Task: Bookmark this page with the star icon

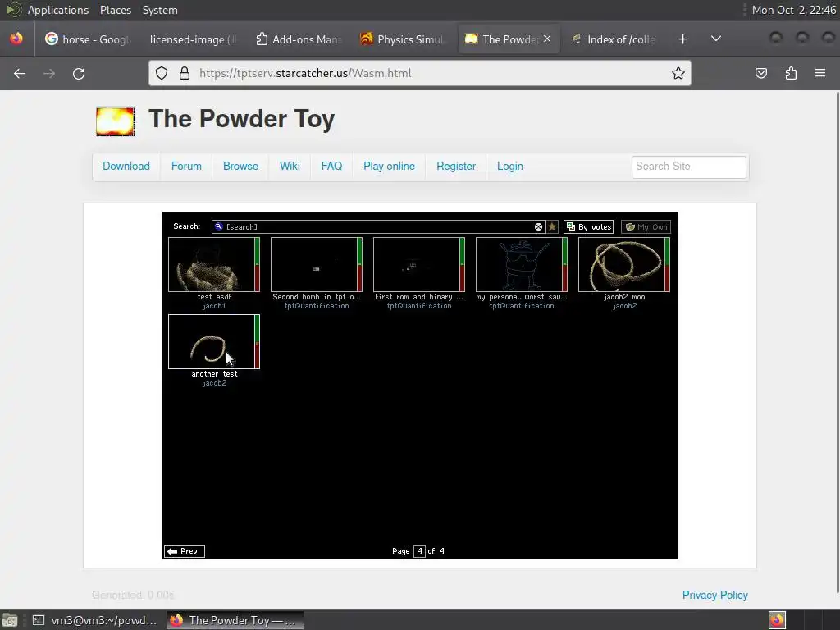Action: click(678, 73)
